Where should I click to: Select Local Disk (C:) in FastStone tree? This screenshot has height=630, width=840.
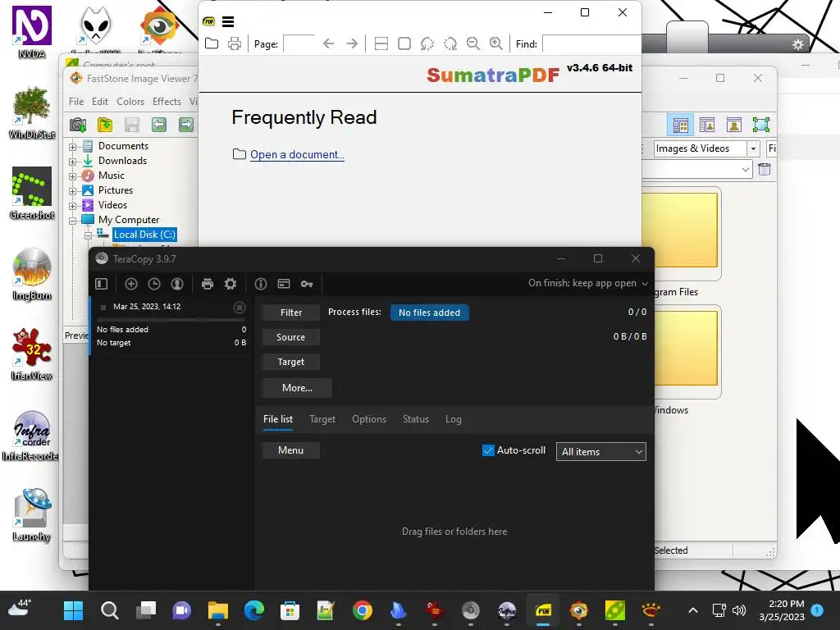pyautogui.click(x=144, y=235)
